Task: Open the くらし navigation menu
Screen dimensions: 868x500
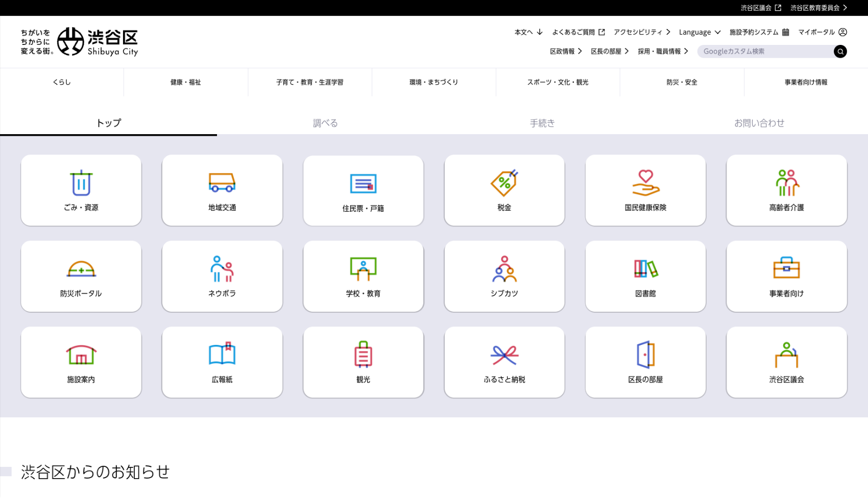Action: tap(62, 82)
